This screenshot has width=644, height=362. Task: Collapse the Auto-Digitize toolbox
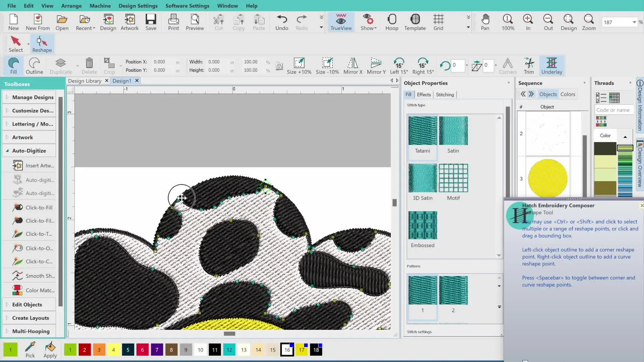(29, 150)
